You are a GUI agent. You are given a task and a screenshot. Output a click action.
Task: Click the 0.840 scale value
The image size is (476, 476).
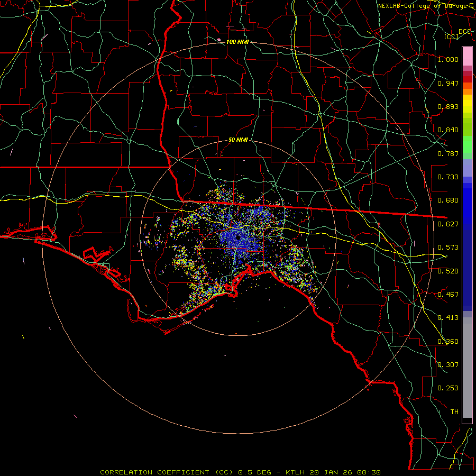pos(448,130)
